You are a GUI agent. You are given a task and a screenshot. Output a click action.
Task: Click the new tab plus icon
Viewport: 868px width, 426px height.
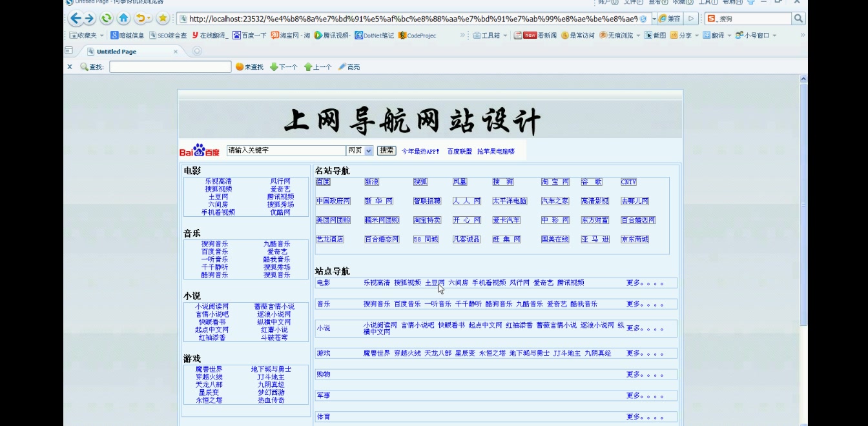[x=197, y=51]
